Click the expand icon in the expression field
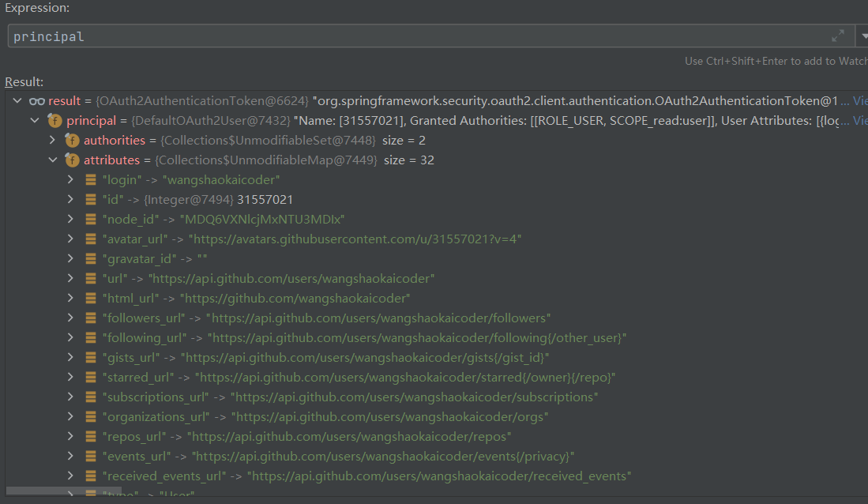This screenshot has width=868, height=504. click(x=838, y=36)
